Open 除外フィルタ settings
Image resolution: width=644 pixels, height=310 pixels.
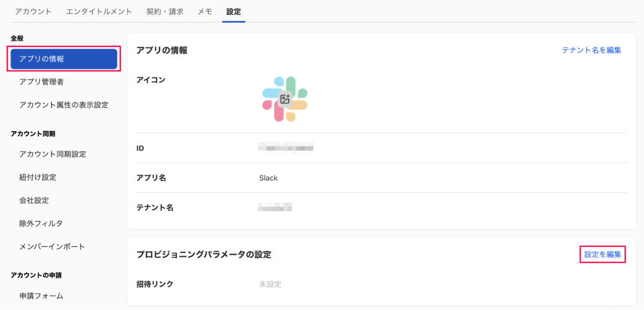(x=41, y=224)
